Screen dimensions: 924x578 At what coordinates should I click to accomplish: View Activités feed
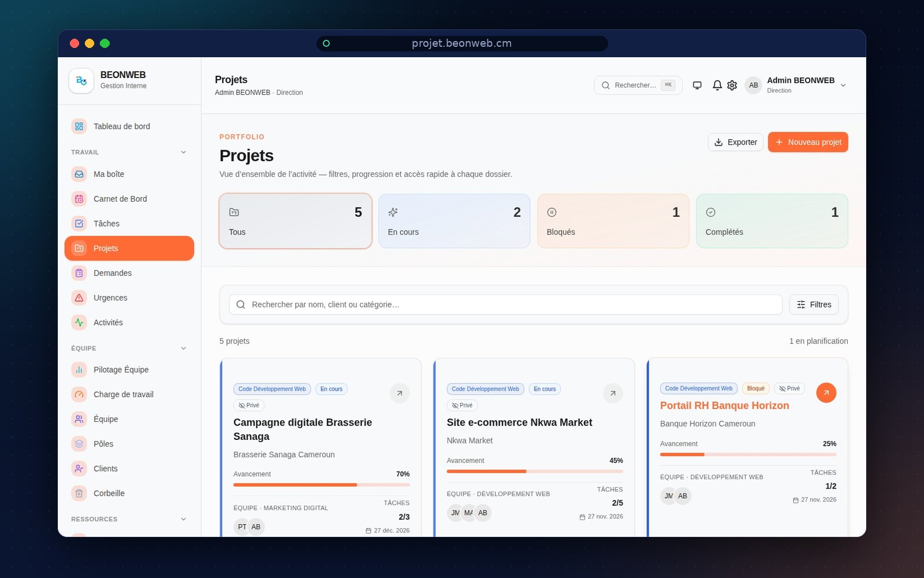(x=129, y=323)
